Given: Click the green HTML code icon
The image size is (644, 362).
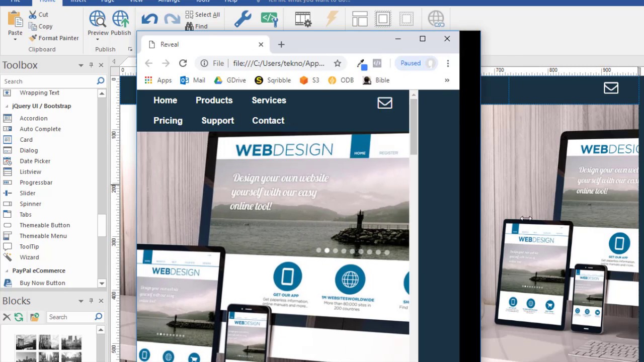Looking at the screenshot, I should click(x=270, y=19).
